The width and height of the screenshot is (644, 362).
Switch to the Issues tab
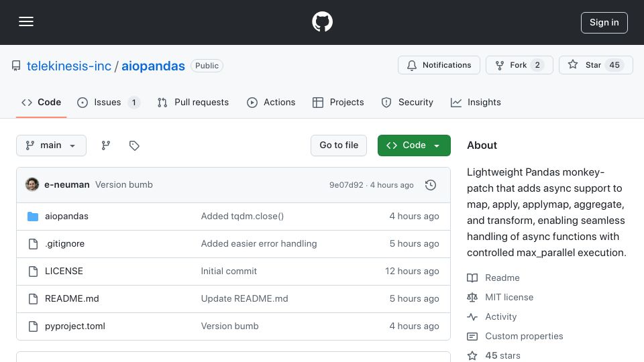click(x=109, y=102)
